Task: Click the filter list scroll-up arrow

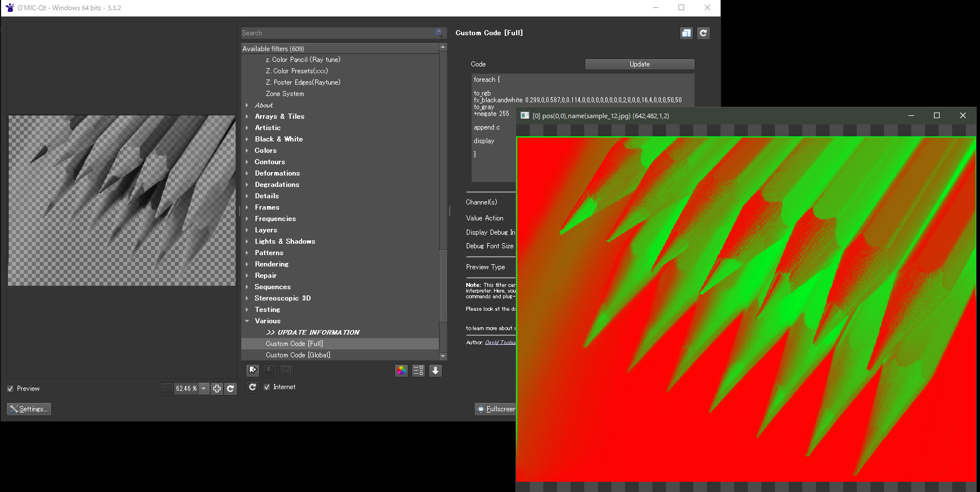Action: coord(443,47)
